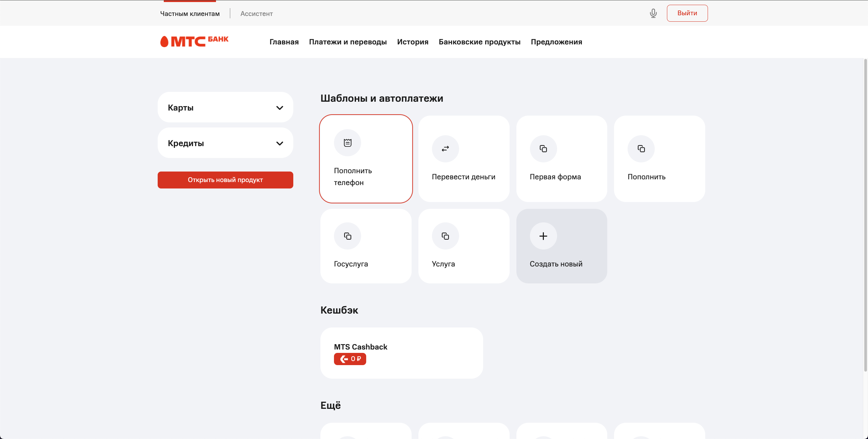Viewport: 868px width, 439px height.
Task: Click the MTS Bank logo
Action: (x=194, y=41)
